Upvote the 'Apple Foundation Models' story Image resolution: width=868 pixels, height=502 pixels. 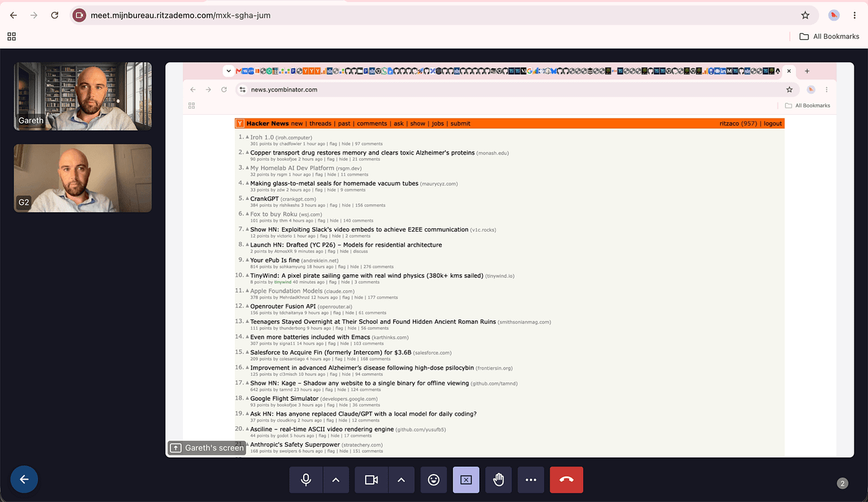(247, 290)
